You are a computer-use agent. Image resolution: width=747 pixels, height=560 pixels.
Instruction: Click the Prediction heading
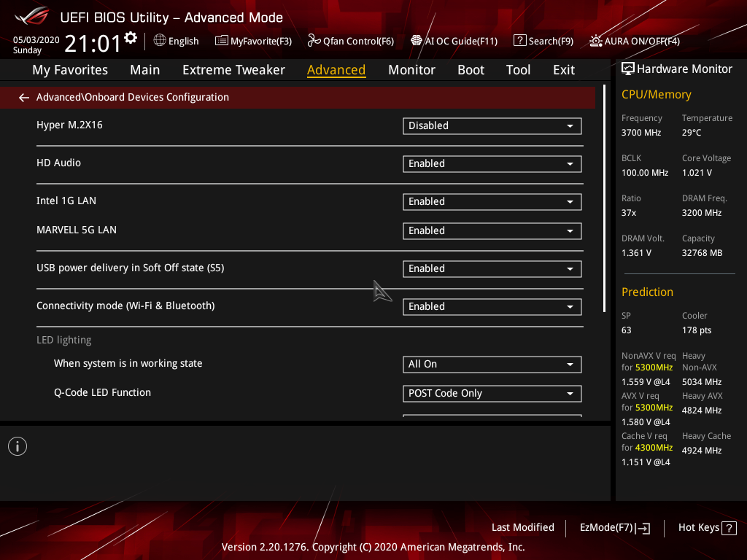[x=647, y=292]
